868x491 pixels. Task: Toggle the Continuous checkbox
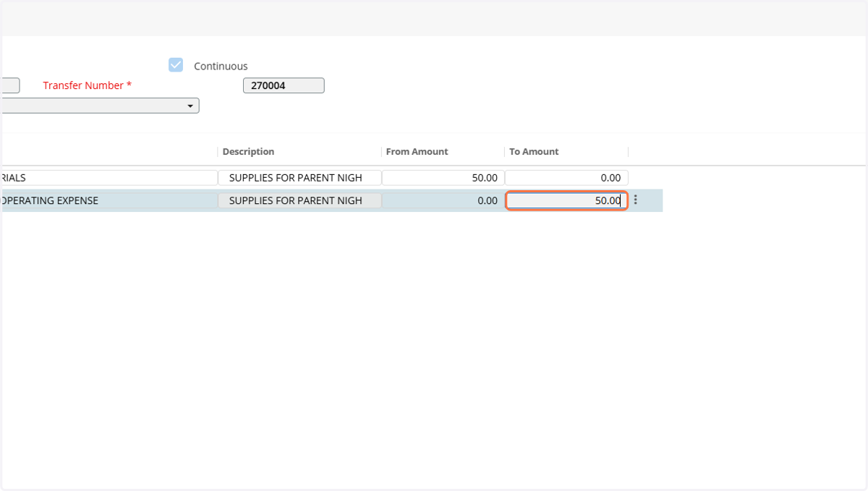coord(176,65)
